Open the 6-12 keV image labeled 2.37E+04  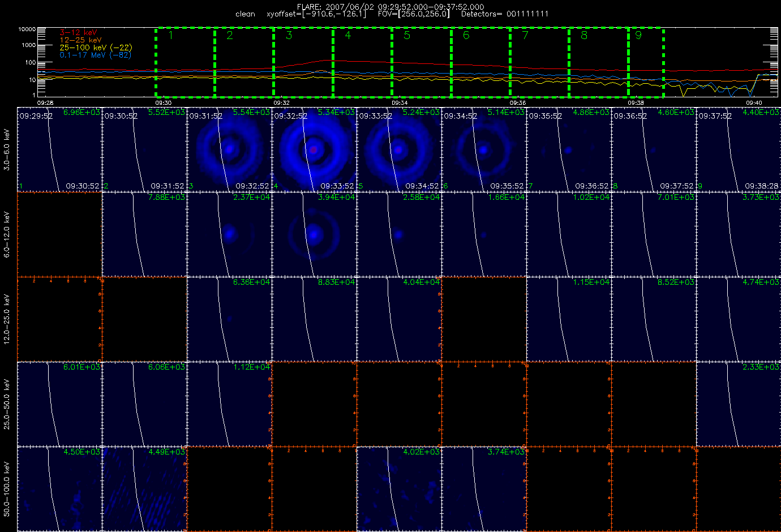point(229,234)
